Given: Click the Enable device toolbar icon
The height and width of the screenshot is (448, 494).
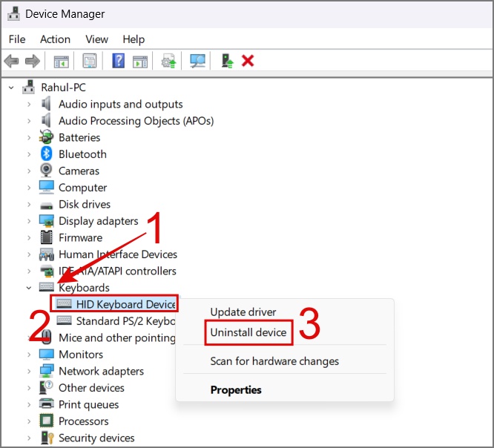Looking at the screenshot, I should (x=227, y=61).
